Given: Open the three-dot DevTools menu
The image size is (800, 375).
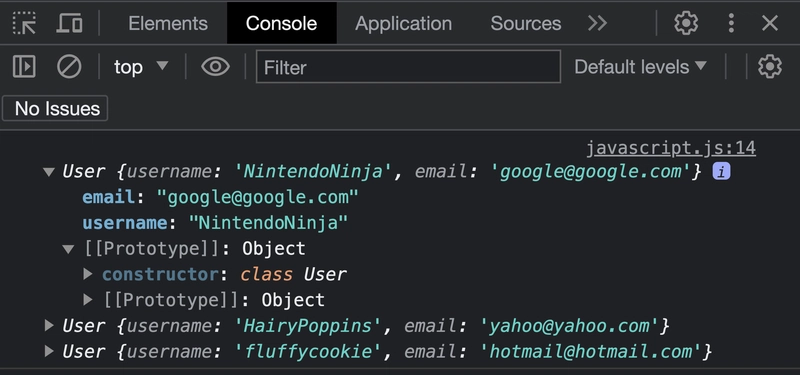Looking at the screenshot, I should 731,23.
